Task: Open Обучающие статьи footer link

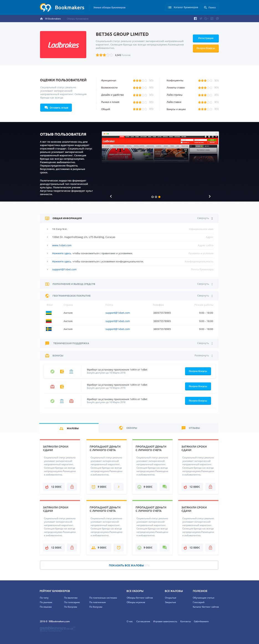Action: point(204,598)
